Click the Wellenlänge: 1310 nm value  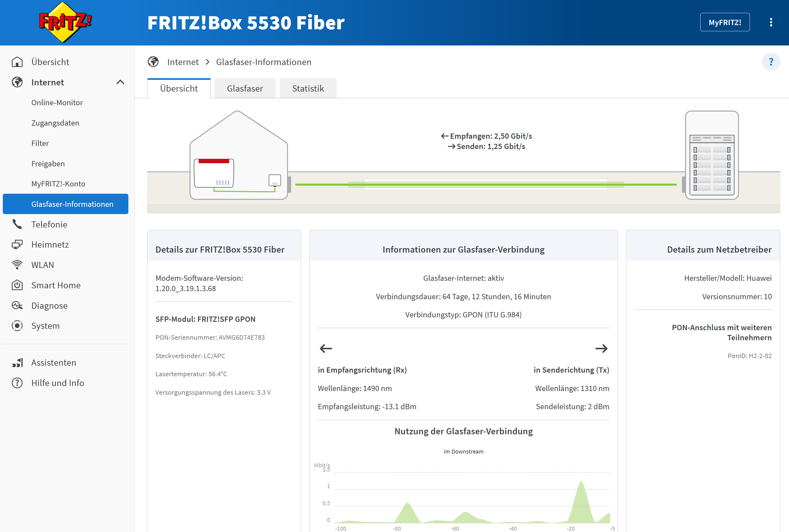[572, 389]
